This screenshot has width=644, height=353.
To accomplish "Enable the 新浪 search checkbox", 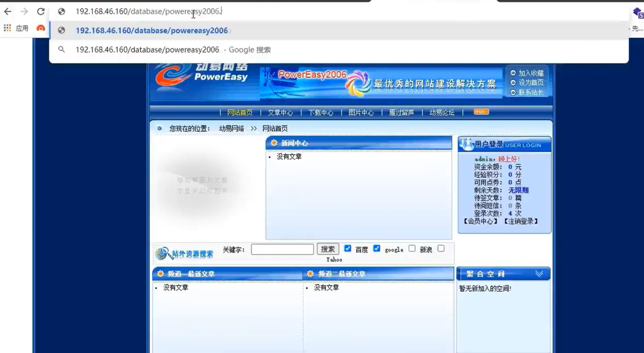I will (412, 249).
